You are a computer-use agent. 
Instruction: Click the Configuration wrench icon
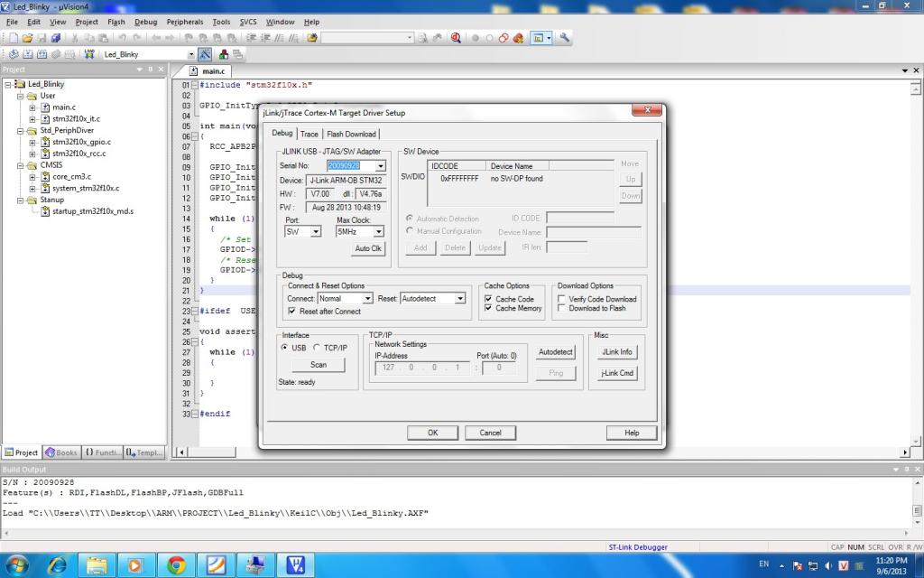tap(565, 38)
